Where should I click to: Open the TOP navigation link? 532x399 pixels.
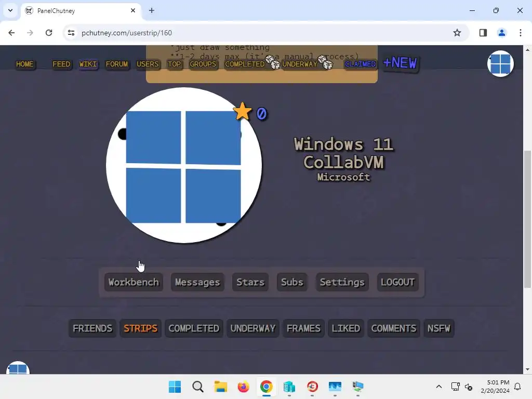coord(175,64)
